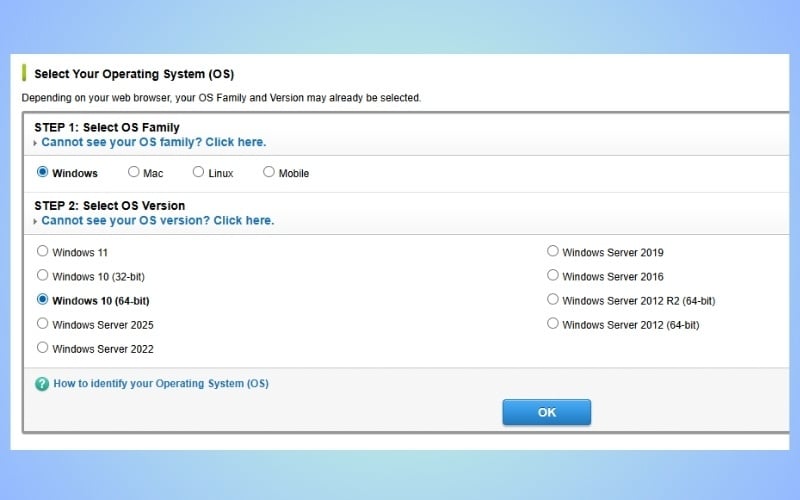
Task: Open 'Cannot see your OS version? Click here.'
Action: point(157,221)
